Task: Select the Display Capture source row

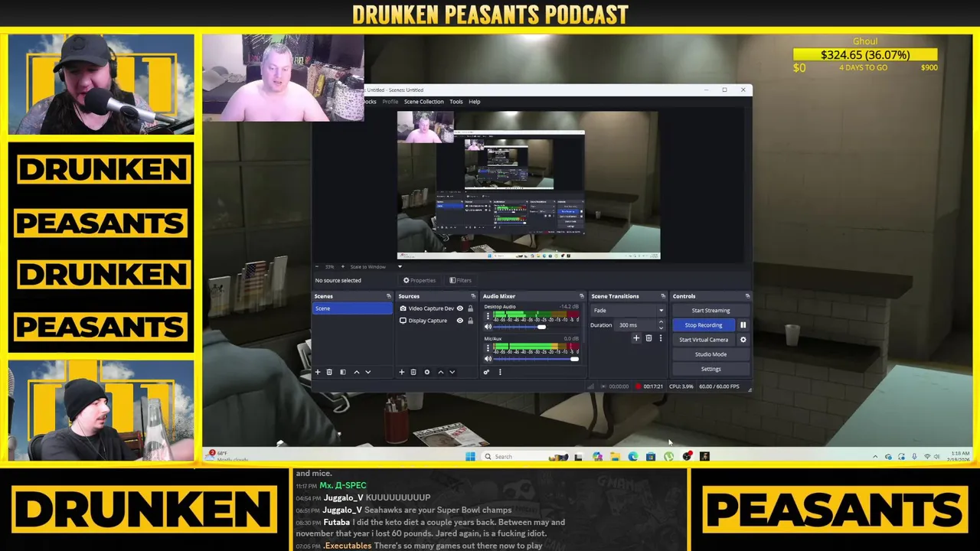Action: click(x=436, y=321)
